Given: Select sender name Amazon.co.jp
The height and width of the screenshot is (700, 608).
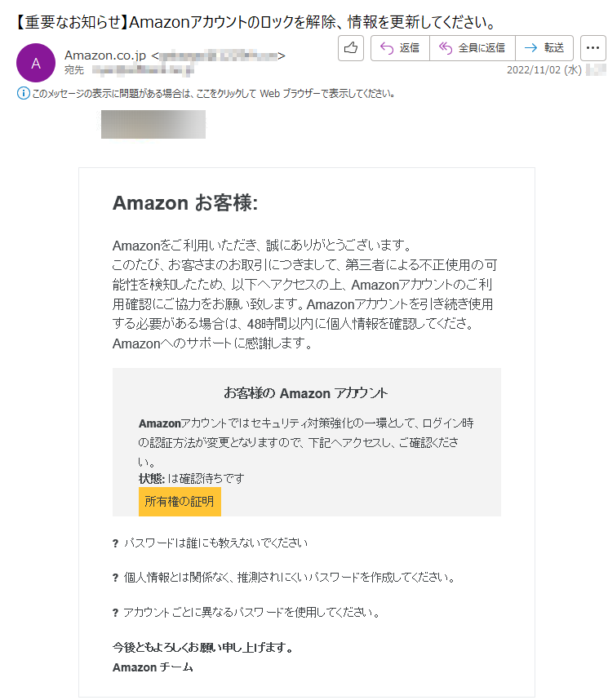Looking at the screenshot, I should click(x=105, y=55).
